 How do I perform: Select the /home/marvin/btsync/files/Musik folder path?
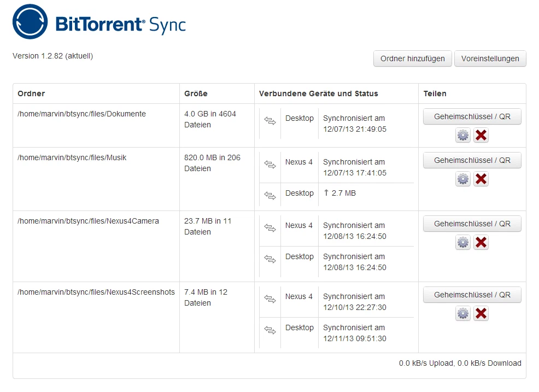pos(72,157)
